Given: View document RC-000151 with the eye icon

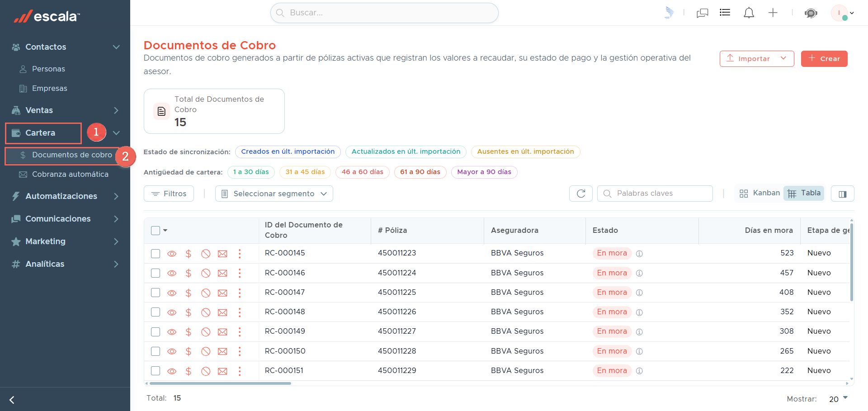Looking at the screenshot, I should coord(172,371).
